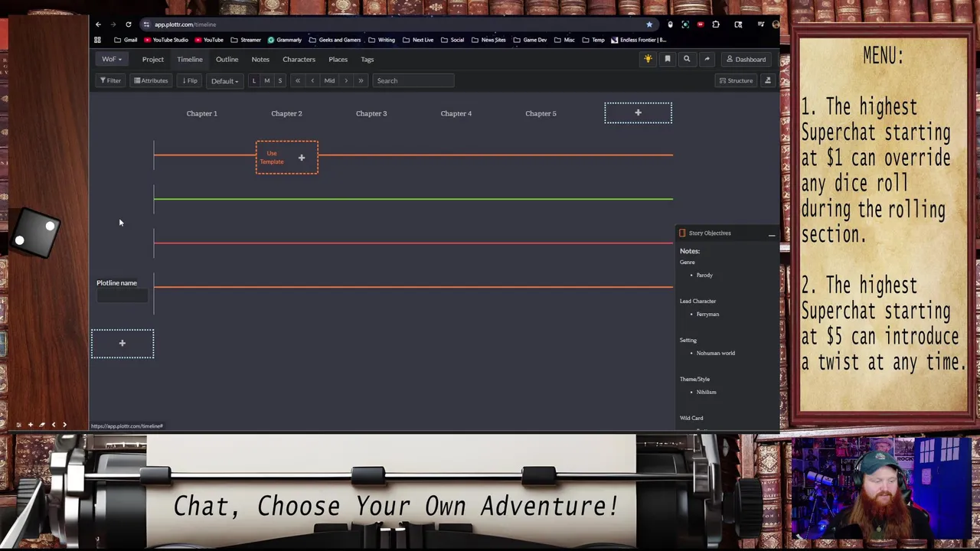The width and height of the screenshot is (980, 551).
Task: Jump to timeline beginning with double-left arrow
Action: tap(298, 80)
